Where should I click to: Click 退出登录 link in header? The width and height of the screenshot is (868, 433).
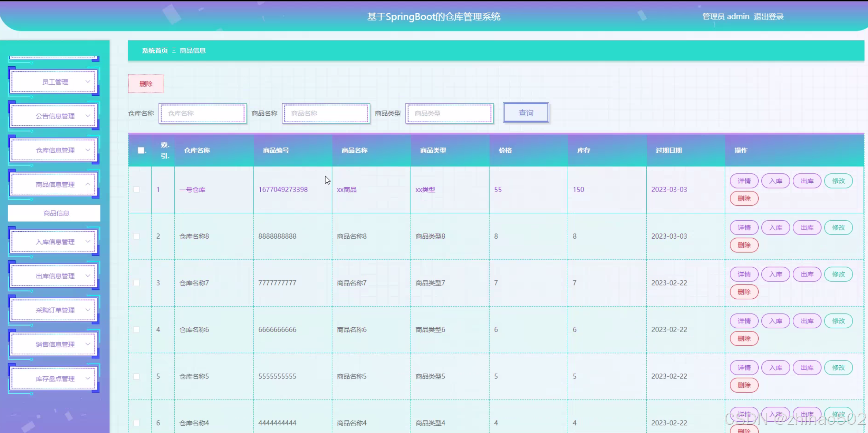click(769, 17)
